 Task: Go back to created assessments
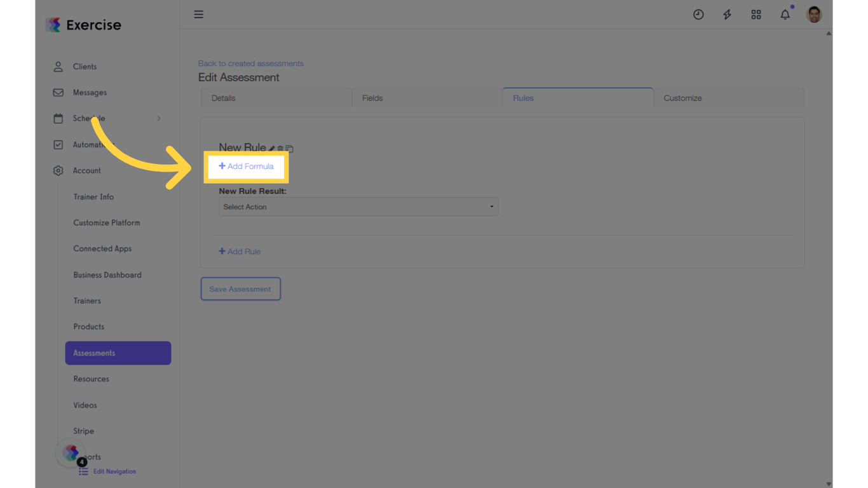251,63
